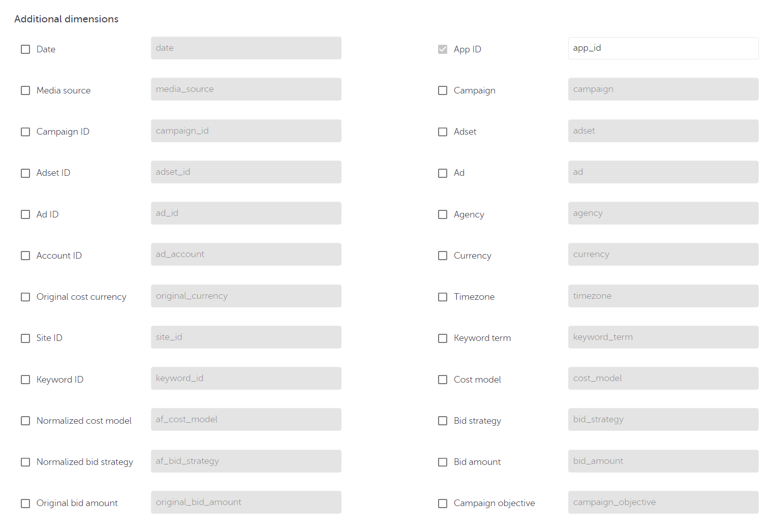Click the media_source input field
The width and height of the screenshot is (774, 532).
(246, 89)
